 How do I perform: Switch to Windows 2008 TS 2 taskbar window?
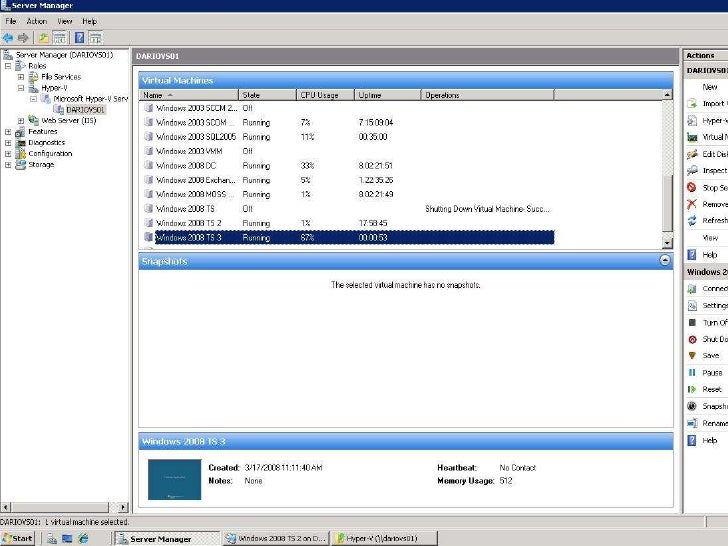276,539
